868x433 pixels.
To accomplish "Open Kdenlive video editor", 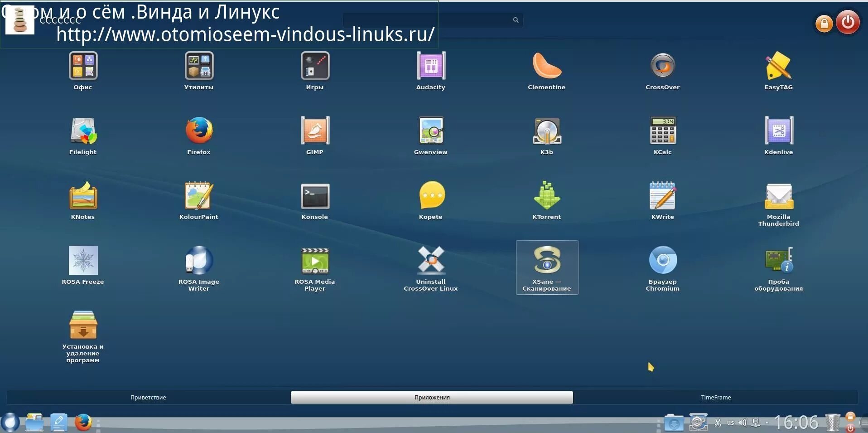I will point(779,136).
